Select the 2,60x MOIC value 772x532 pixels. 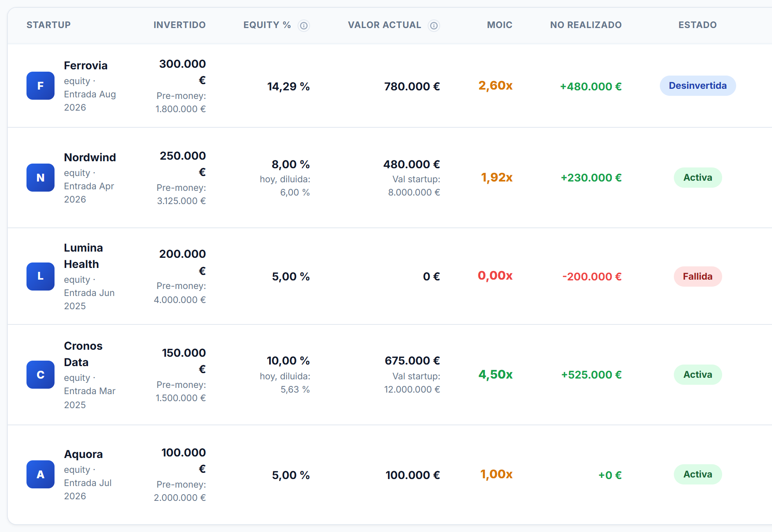click(x=495, y=85)
